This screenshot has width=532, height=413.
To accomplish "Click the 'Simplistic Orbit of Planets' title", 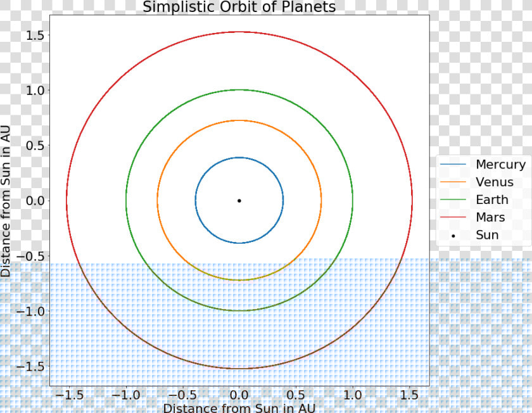I will point(239,7).
